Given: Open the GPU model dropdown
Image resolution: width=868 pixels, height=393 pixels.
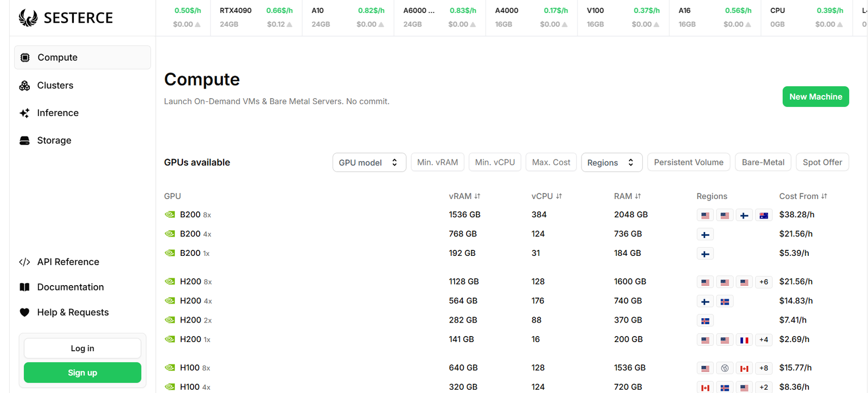Looking at the screenshot, I should point(369,163).
